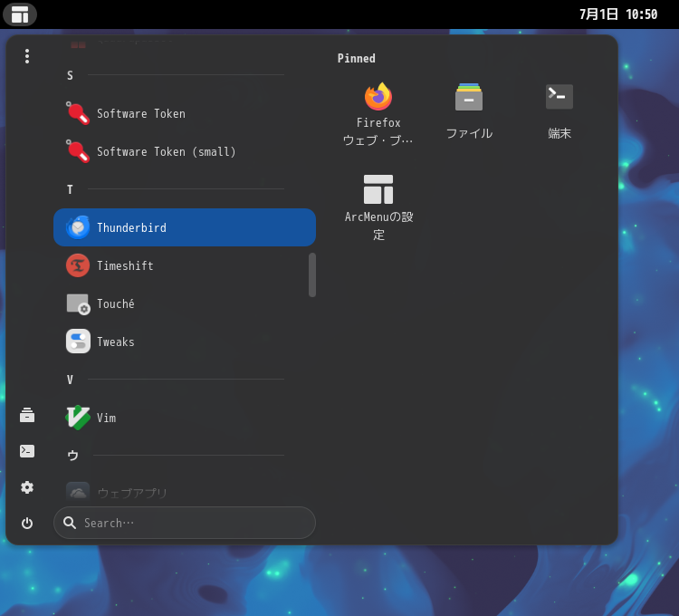Open Terminal shortcut in left sidebar
This screenshot has height=616, width=679.
pyautogui.click(x=27, y=451)
